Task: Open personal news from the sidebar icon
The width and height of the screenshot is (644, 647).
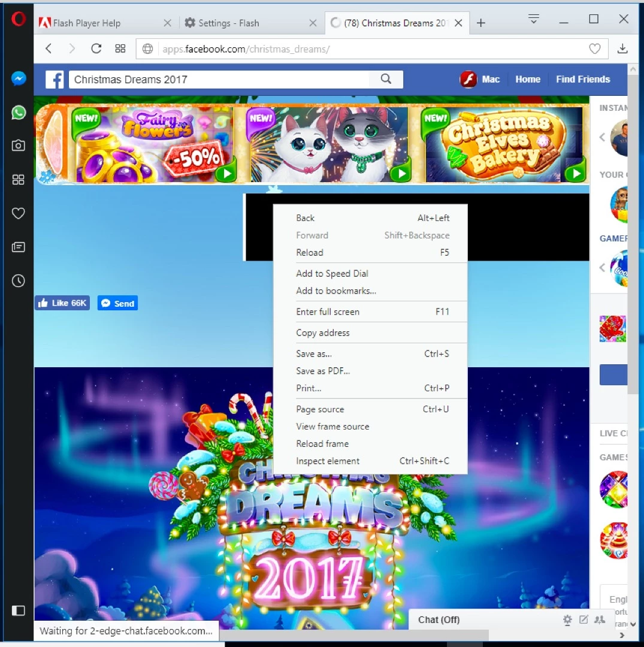Action: click(18, 247)
